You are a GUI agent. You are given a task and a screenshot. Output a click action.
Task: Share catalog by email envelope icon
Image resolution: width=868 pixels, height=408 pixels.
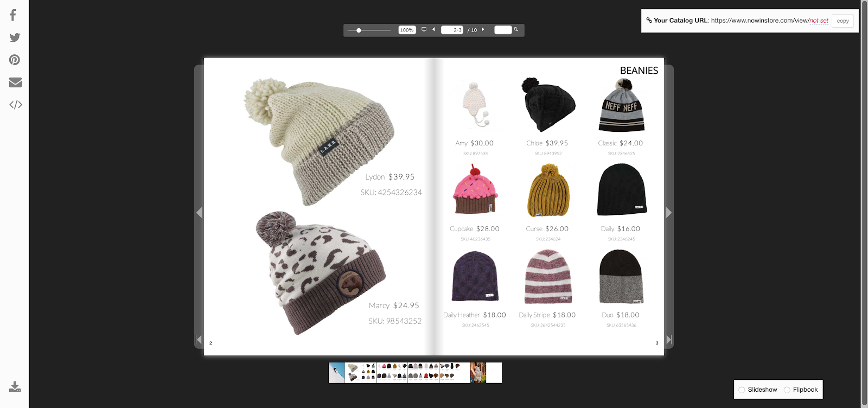(15, 82)
